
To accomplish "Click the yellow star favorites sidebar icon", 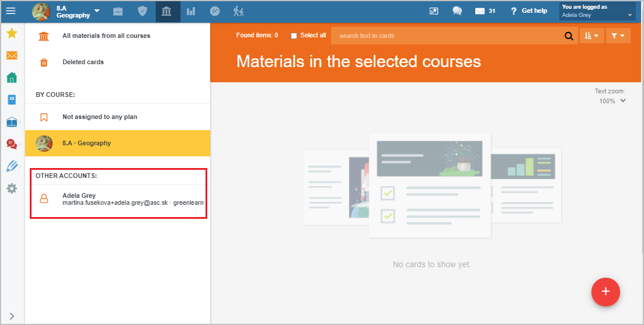I will [12, 33].
